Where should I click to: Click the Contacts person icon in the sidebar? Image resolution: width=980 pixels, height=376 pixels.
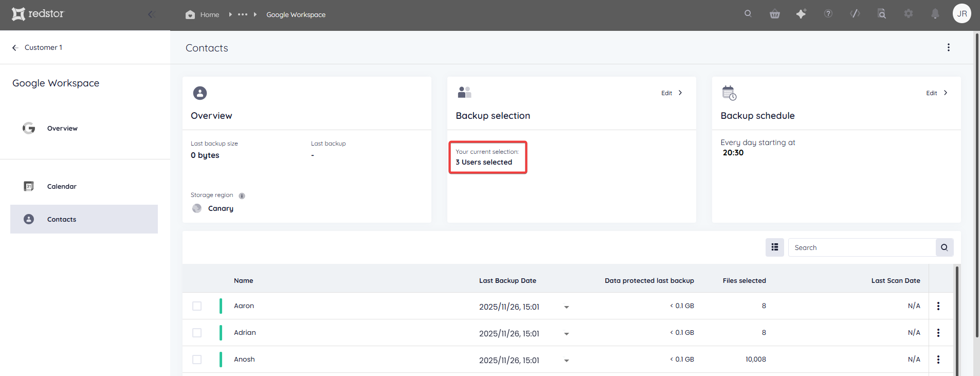point(29,219)
